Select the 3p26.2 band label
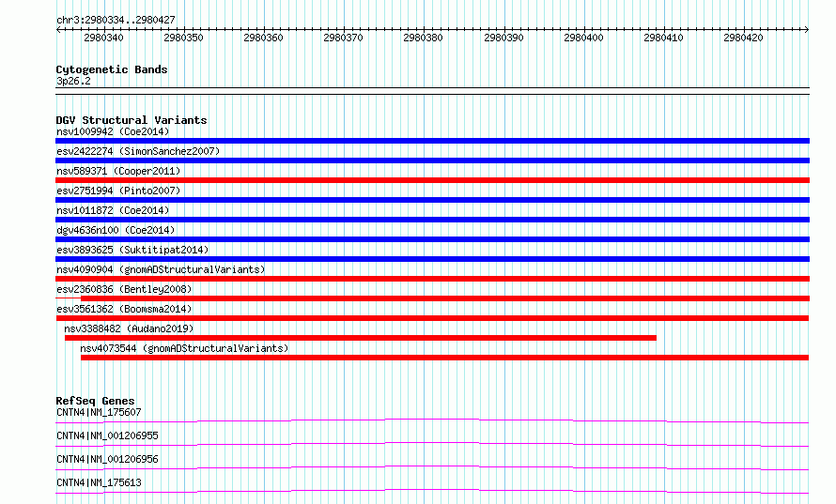This screenshot has width=836, height=504. [73, 81]
